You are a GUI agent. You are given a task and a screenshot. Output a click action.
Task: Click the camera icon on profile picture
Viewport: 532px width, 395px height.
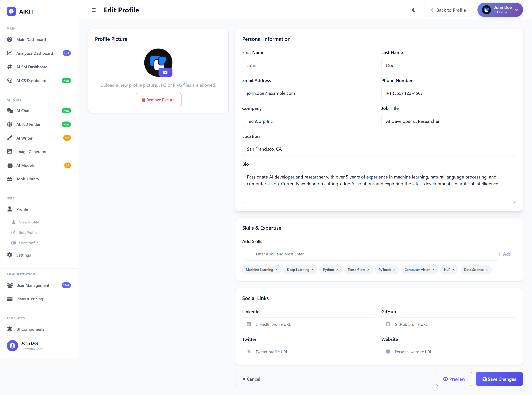pos(165,72)
